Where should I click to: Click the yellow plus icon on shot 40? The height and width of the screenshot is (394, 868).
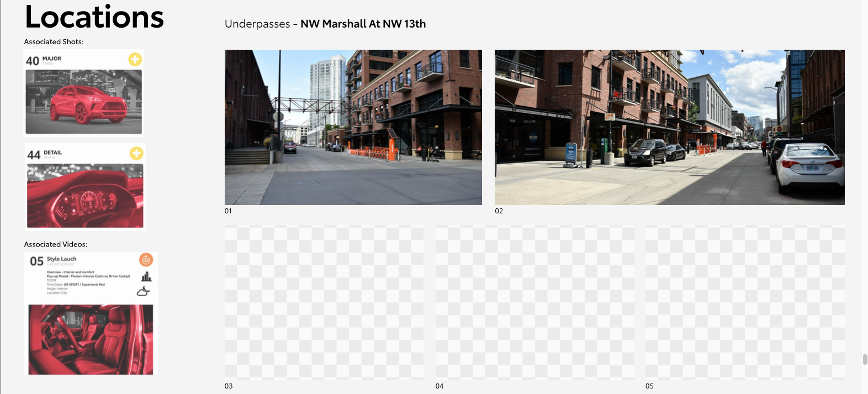(135, 59)
